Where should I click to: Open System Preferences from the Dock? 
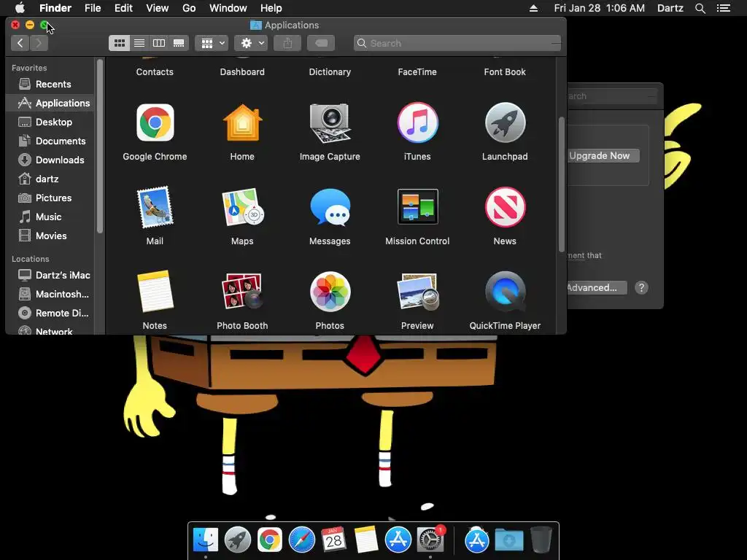point(430,540)
